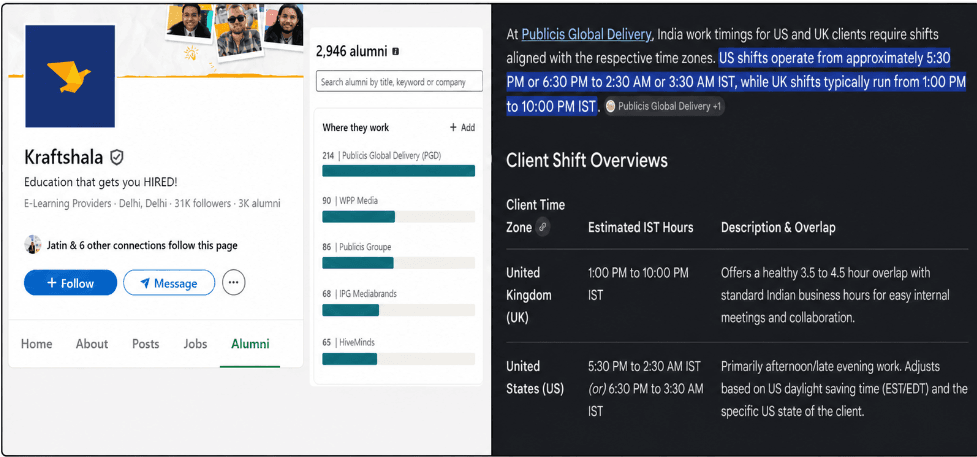977x457 pixels.
Task: Click the 2,946 alumni heading
Action: pyautogui.click(x=351, y=52)
